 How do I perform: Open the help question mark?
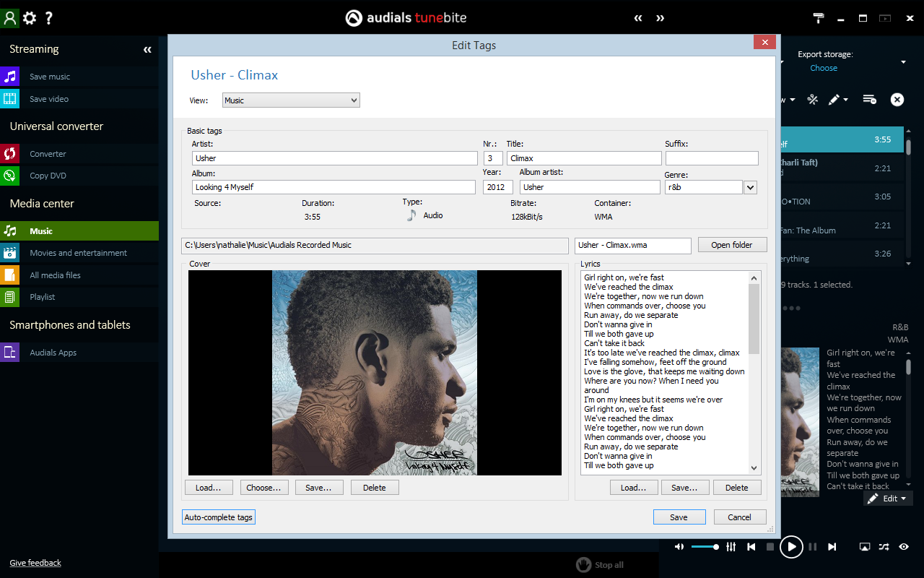click(x=48, y=18)
